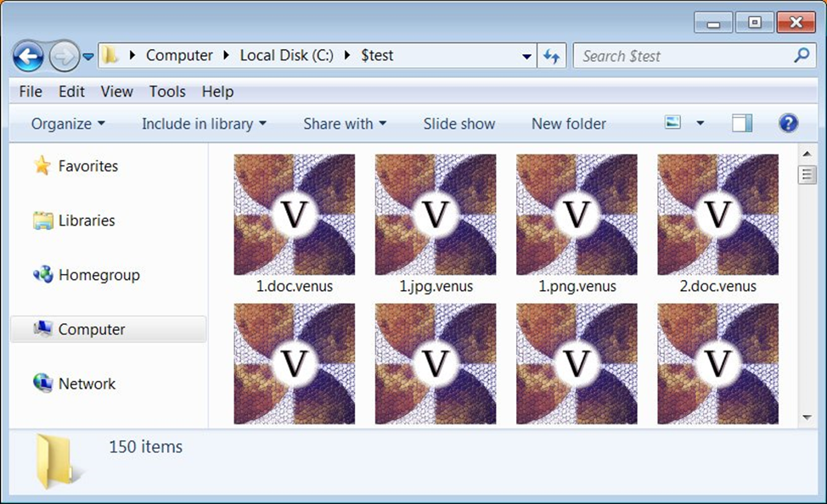This screenshot has height=504, width=827.
Task: Refresh the $test folder view
Action: [552, 56]
